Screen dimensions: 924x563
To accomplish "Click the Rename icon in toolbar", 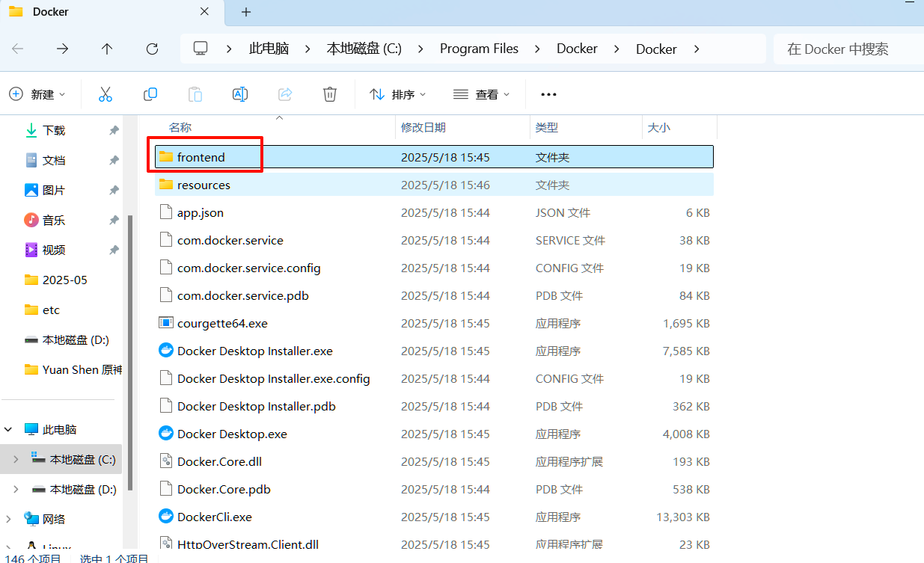I will (x=240, y=94).
